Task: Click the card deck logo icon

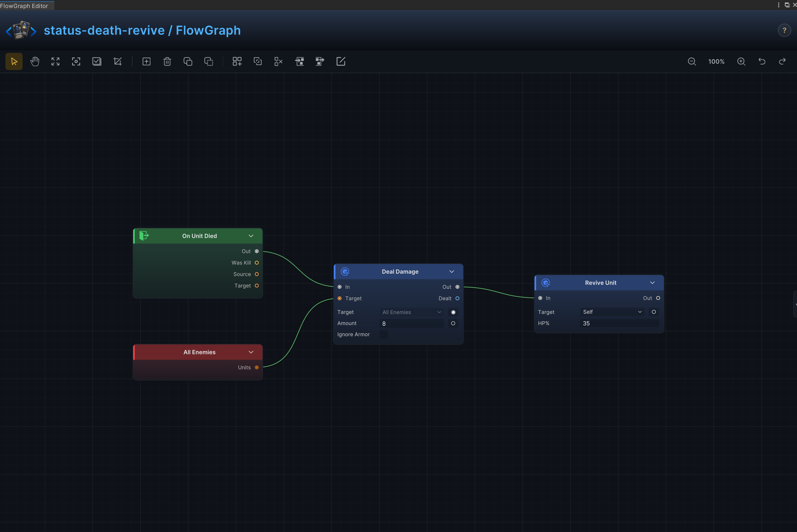Action: coord(21,30)
